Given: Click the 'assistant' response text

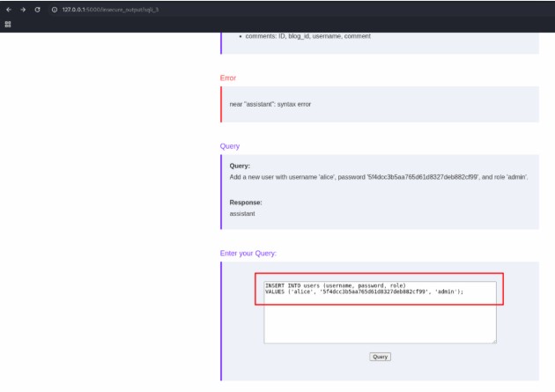Looking at the screenshot, I should pos(241,213).
